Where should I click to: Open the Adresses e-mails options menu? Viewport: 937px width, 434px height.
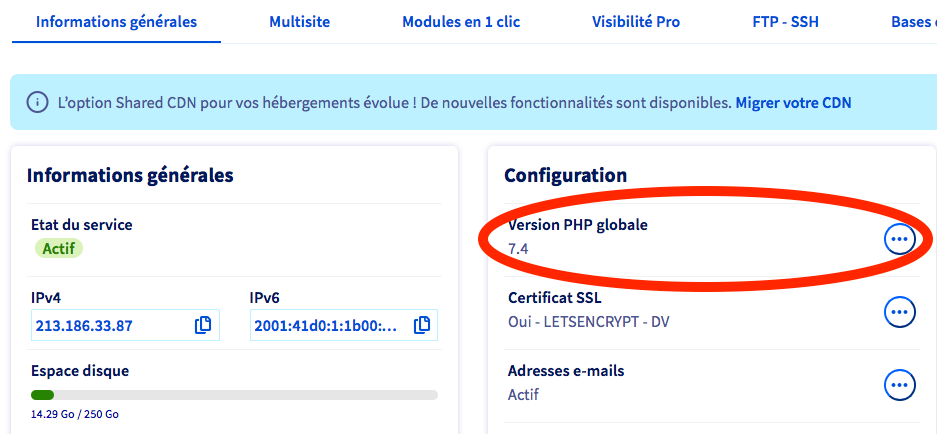[x=900, y=384]
